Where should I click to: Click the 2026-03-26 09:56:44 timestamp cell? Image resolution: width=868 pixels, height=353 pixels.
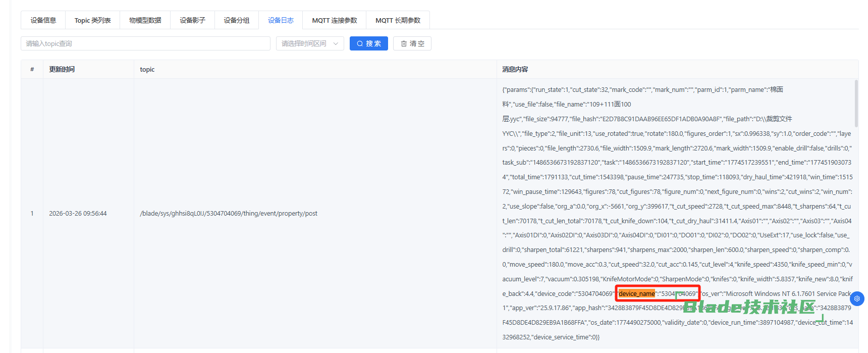78,214
